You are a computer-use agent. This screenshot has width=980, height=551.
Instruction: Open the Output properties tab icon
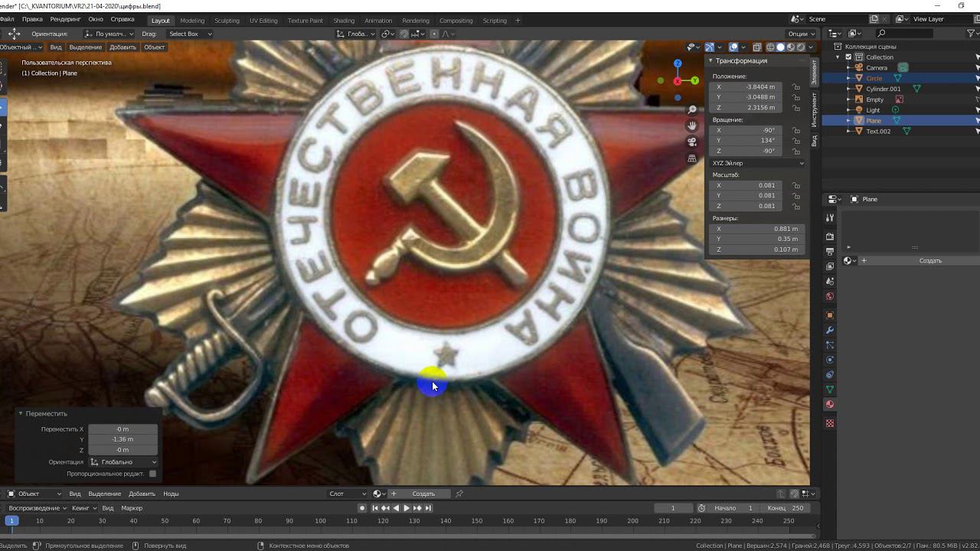pyautogui.click(x=830, y=252)
